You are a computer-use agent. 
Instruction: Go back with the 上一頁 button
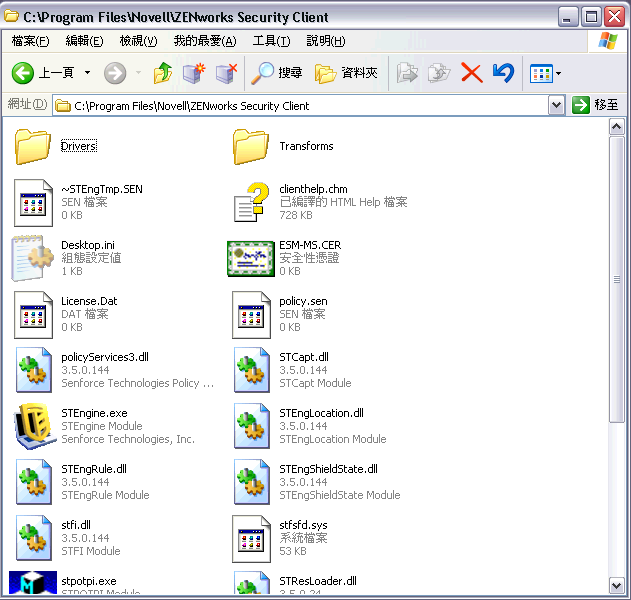(x=42, y=73)
